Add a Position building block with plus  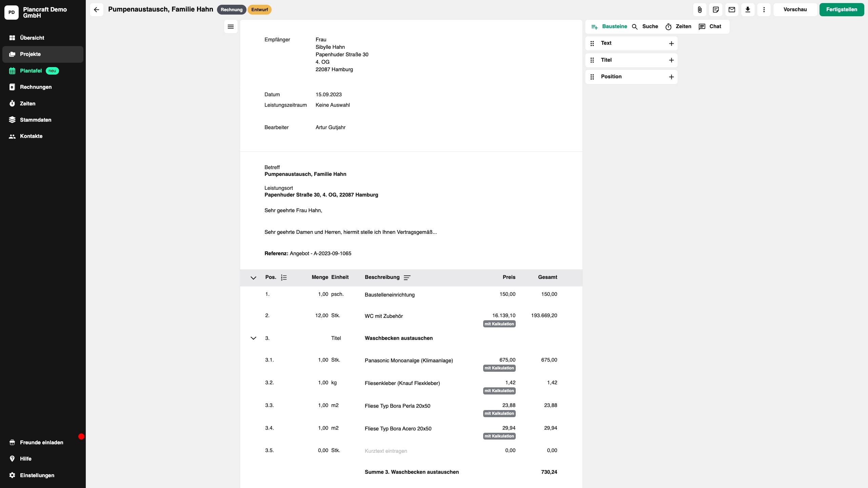(x=671, y=77)
